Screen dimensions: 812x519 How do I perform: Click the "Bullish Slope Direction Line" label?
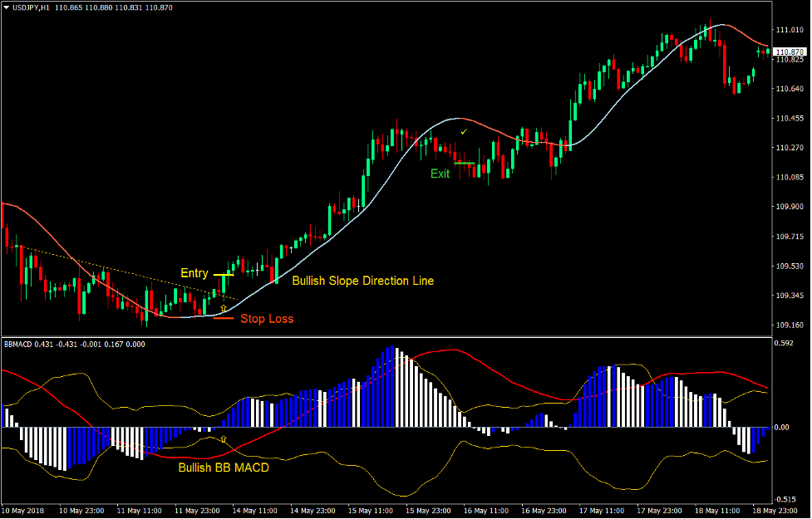tap(362, 281)
